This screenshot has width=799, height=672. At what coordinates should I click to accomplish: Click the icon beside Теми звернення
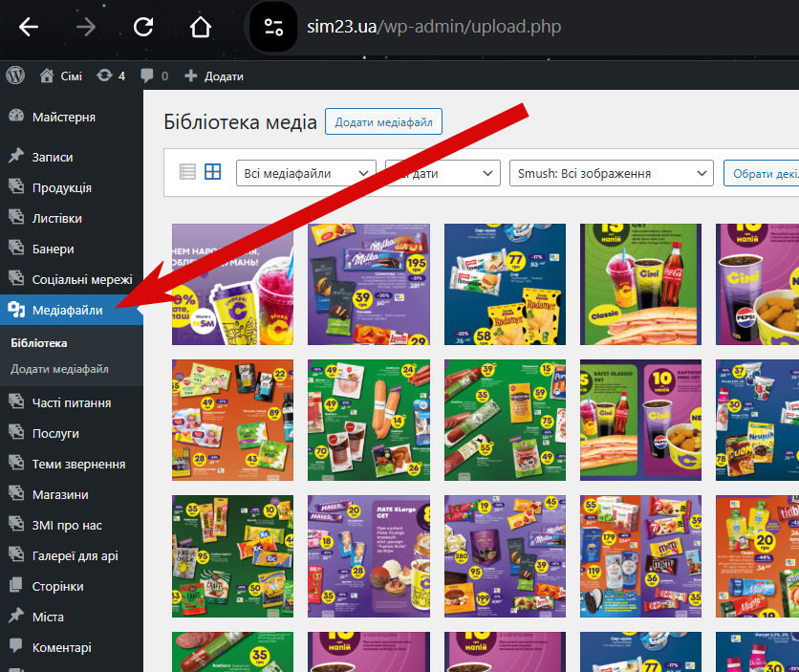coord(16,463)
